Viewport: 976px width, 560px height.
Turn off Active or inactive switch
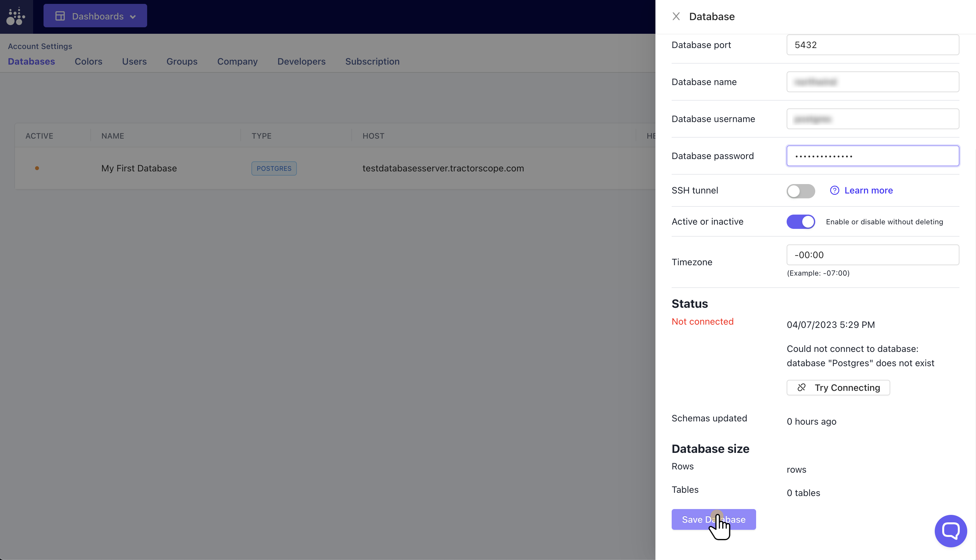[800, 222]
